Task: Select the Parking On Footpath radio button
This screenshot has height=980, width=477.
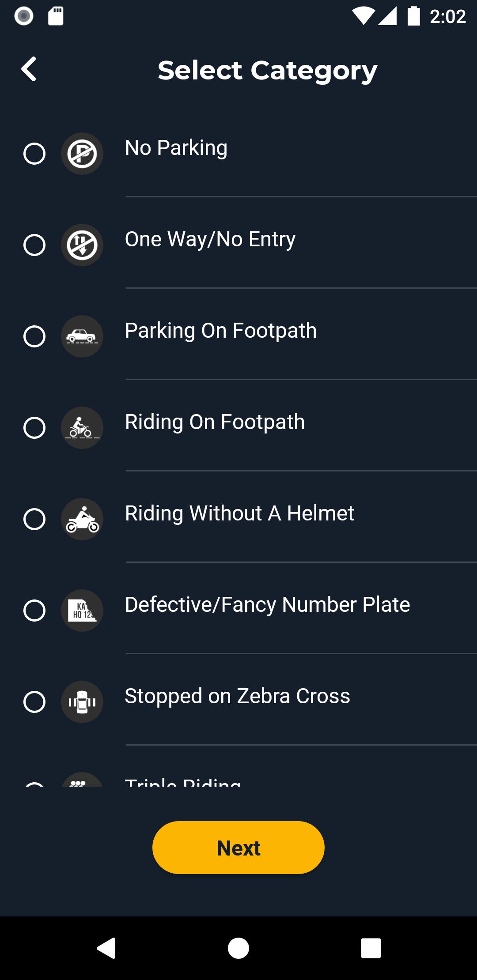Action: pos(34,336)
